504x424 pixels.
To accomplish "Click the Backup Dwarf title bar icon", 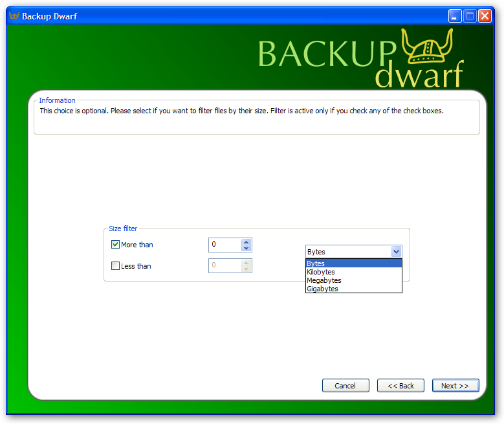I will tap(14, 16).
